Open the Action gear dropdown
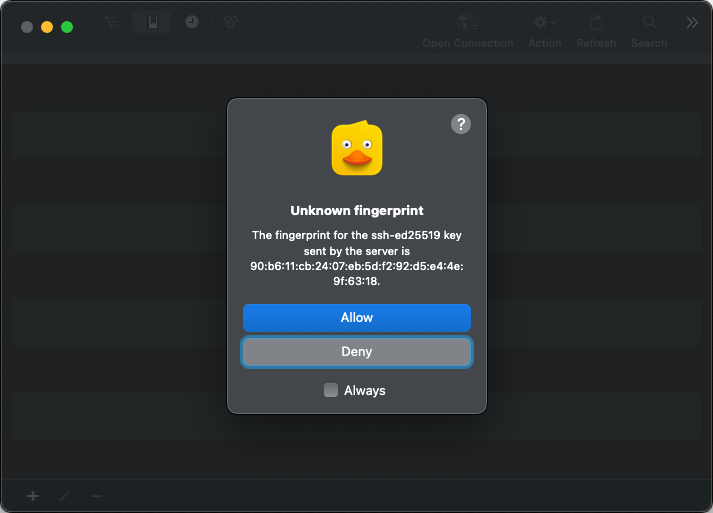 544,31
